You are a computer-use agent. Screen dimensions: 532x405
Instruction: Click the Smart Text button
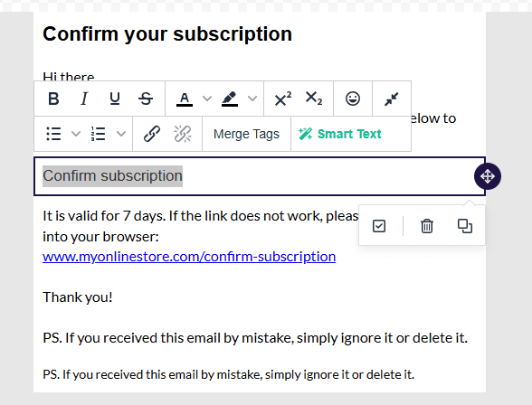pos(340,134)
